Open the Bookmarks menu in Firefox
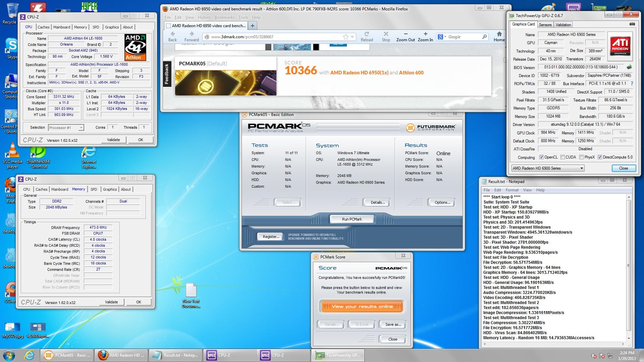Viewport: 644px width, 362px height. 224,17
